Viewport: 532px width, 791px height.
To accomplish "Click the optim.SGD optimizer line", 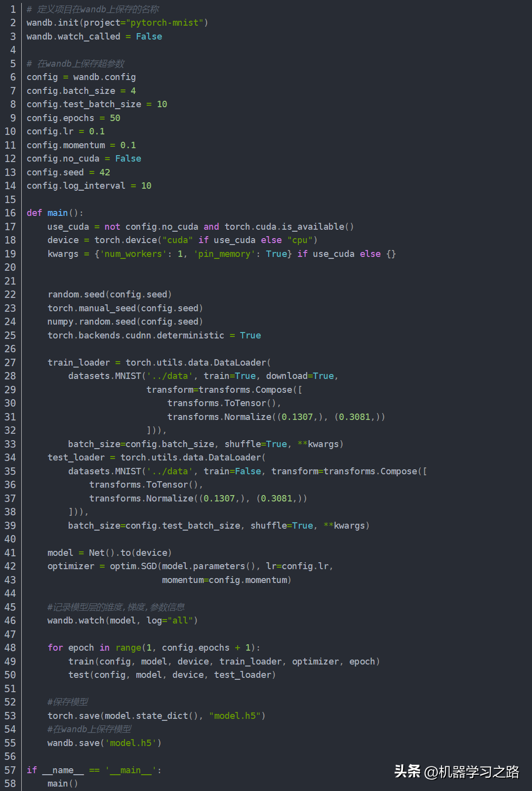I will [x=190, y=566].
